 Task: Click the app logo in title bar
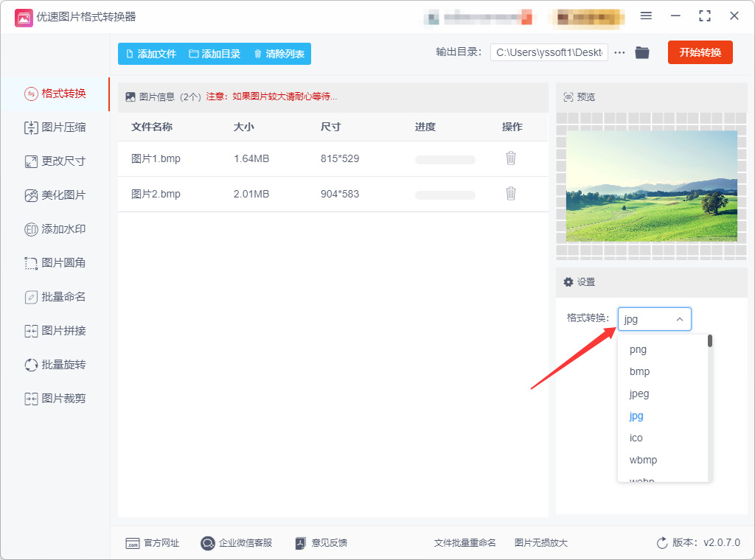pos(24,18)
